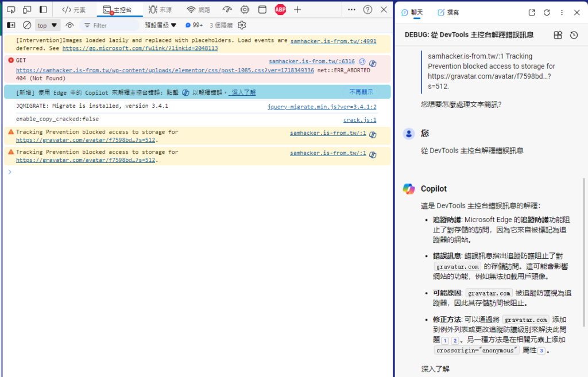Screen dimensions: 588x377
Task: Toggle the DevTools activity bar dock icon
Action: 43,10
